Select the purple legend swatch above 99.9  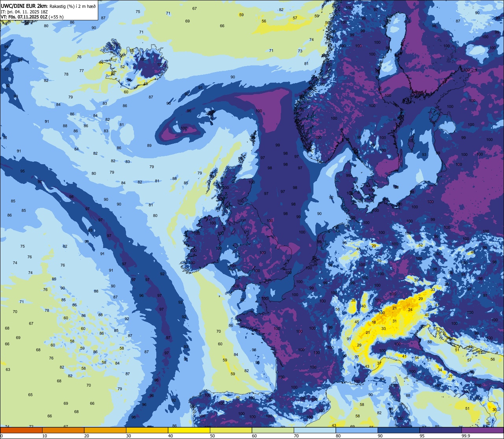pyautogui.click(x=482, y=430)
